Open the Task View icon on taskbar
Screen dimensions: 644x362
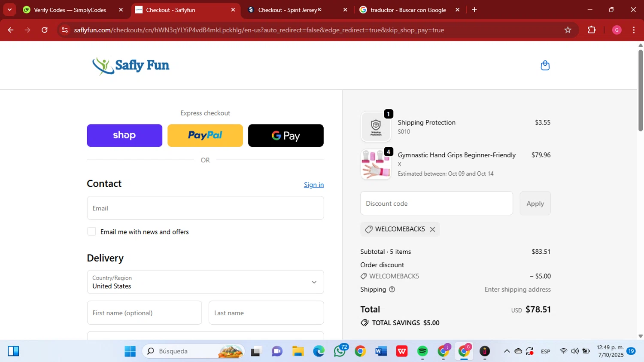tap(256, 351)
